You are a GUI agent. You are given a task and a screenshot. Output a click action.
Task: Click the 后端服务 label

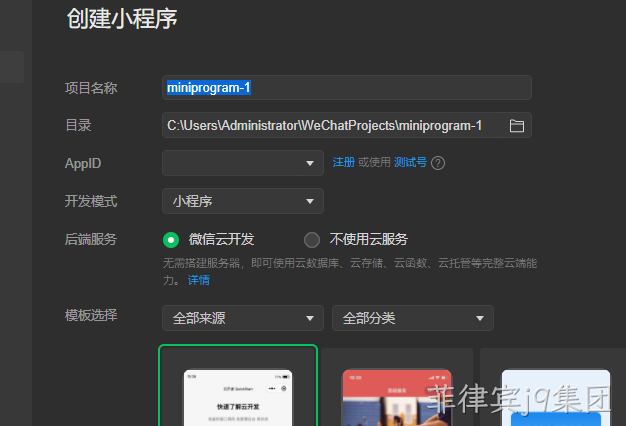[x=91, y=240]
